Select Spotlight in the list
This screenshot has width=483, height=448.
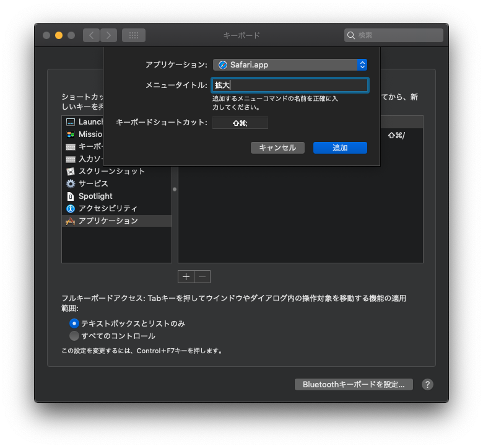point(117,196)
